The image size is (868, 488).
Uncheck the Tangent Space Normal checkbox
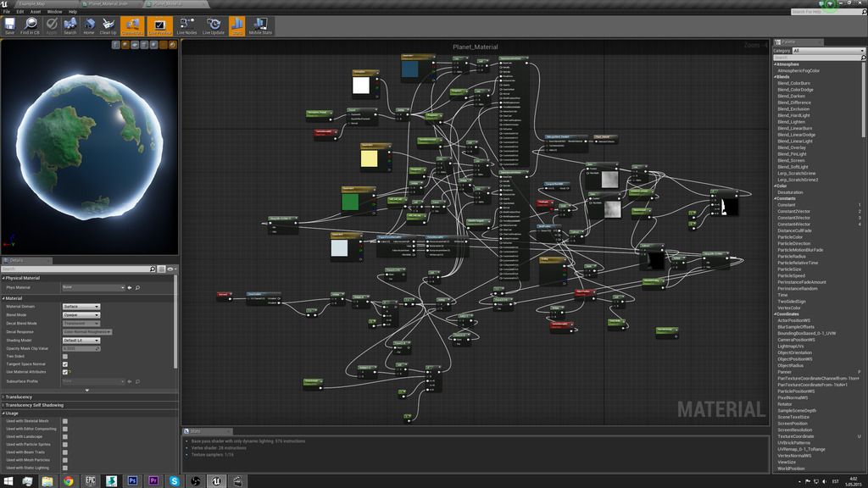tap(65, 364)
